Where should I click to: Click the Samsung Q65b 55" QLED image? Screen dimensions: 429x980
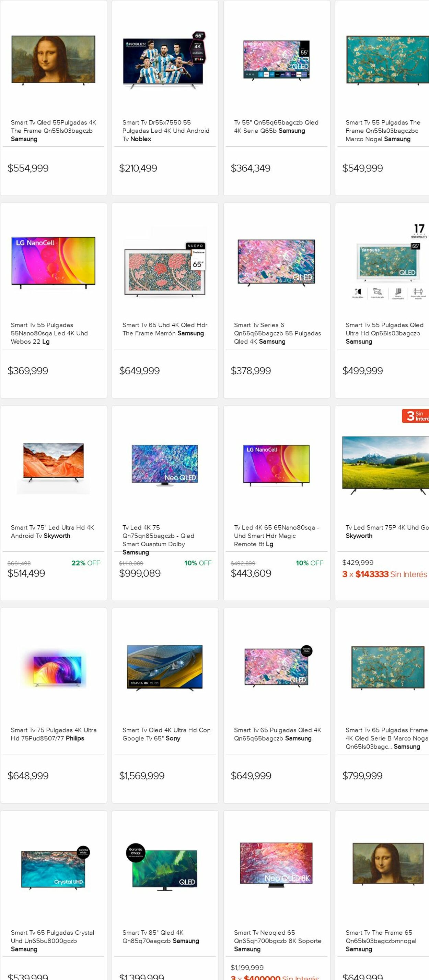[x=276, y=60]
